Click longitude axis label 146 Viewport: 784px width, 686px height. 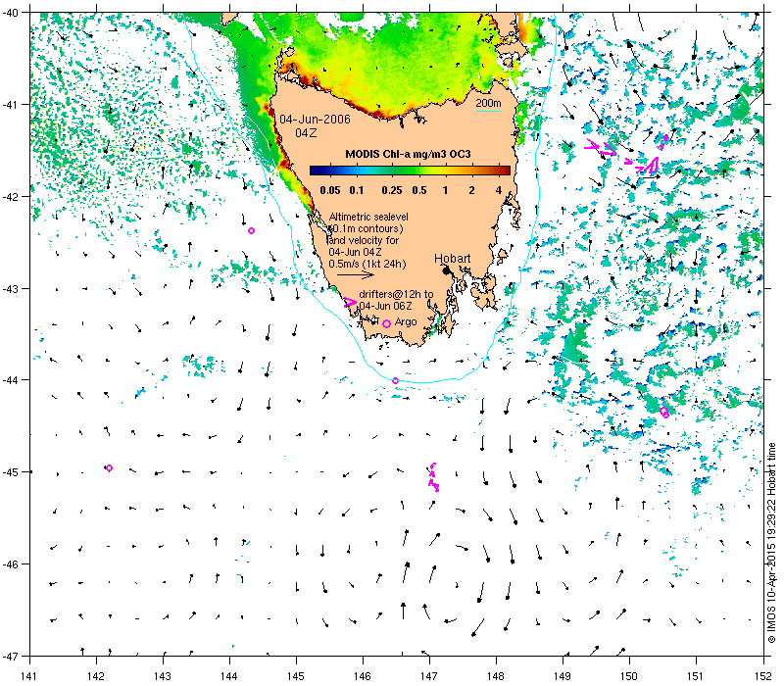363,676
